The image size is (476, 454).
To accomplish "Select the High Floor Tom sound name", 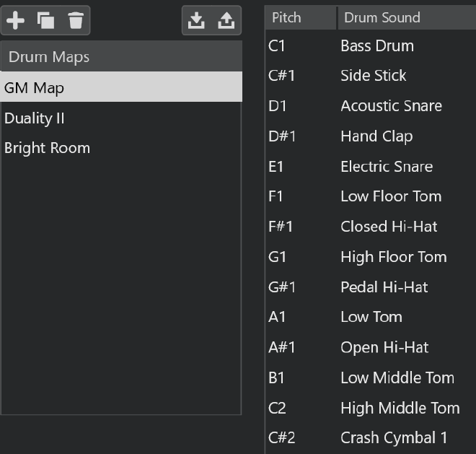I will coord(394,257).
